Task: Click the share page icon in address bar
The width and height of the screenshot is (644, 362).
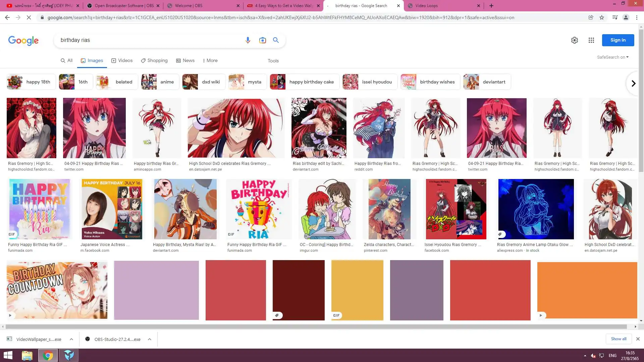Action: pyautogui.click(x=591, y=17)
